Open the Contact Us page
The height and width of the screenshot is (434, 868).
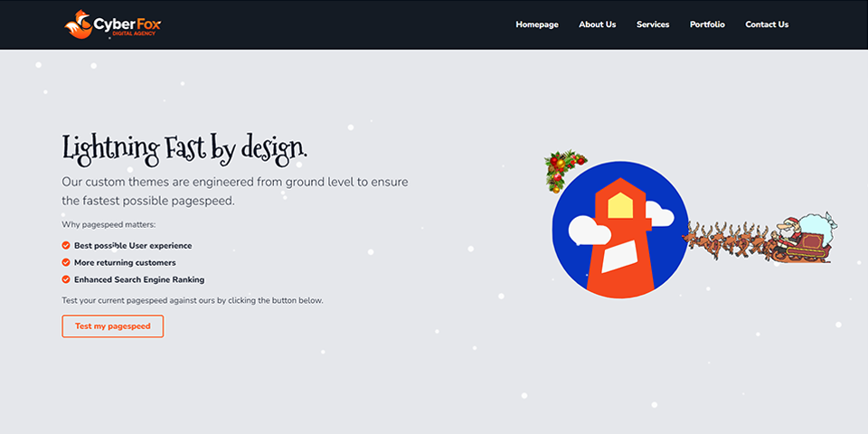[x=767, y=24]
